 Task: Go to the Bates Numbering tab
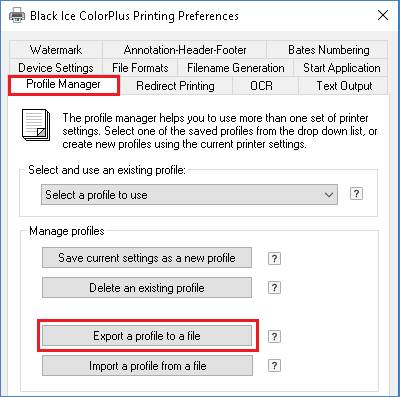[x=328, y=50]
